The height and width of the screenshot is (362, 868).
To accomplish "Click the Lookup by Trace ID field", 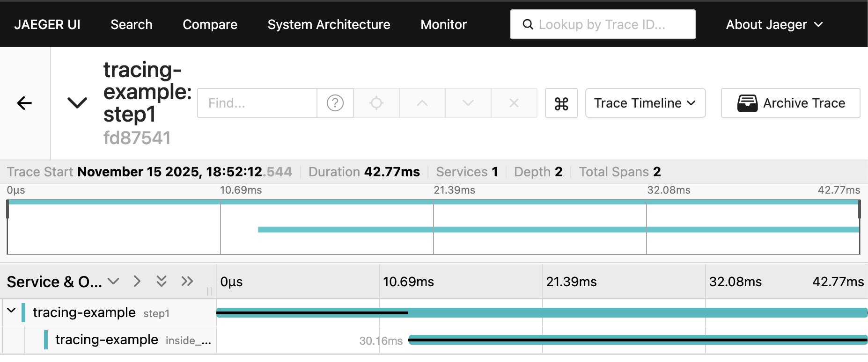I will [609, 24].
